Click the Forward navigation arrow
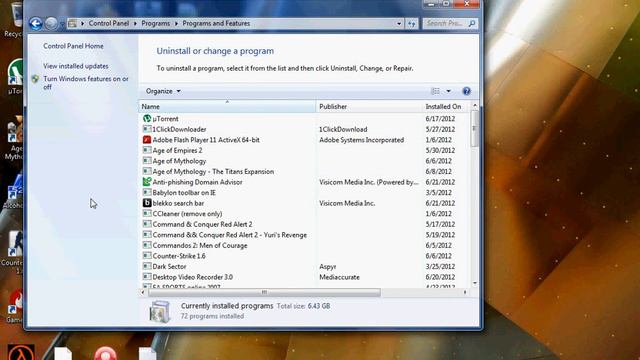This screenshot has height=360, width=640. (x=51, y=24)
